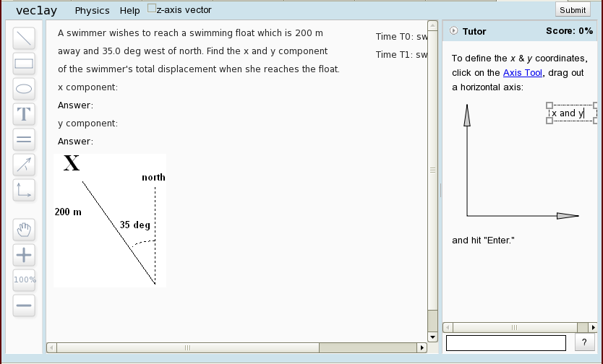The height and width of the screenshot is (364, 603).
Task: Open the Physics menu
Action: 92,11
